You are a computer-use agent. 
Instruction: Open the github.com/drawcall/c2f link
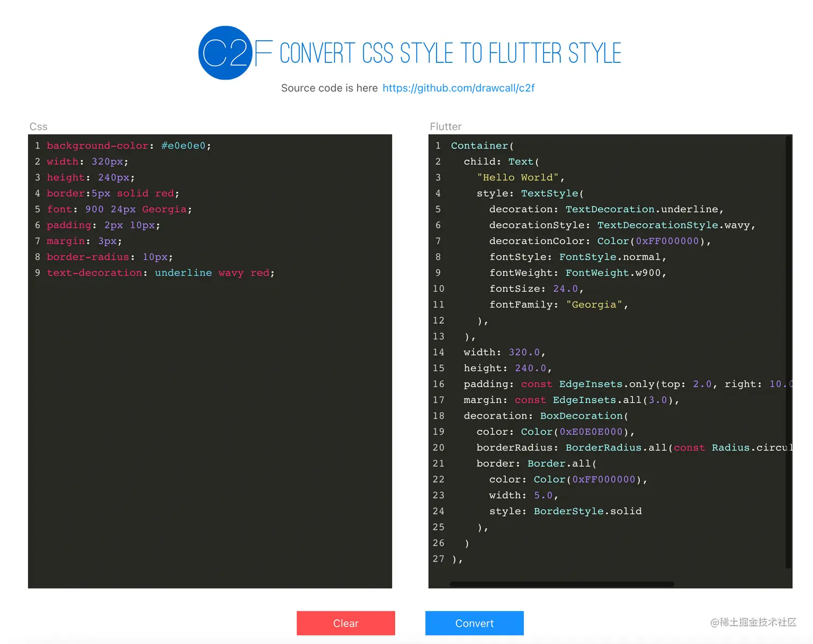coord(458,88)
